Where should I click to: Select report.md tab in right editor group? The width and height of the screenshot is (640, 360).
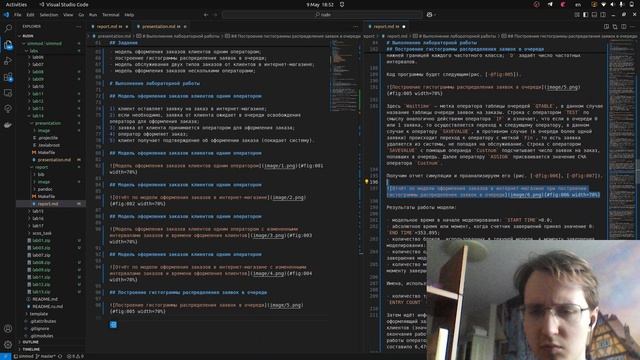click(386, 27)
